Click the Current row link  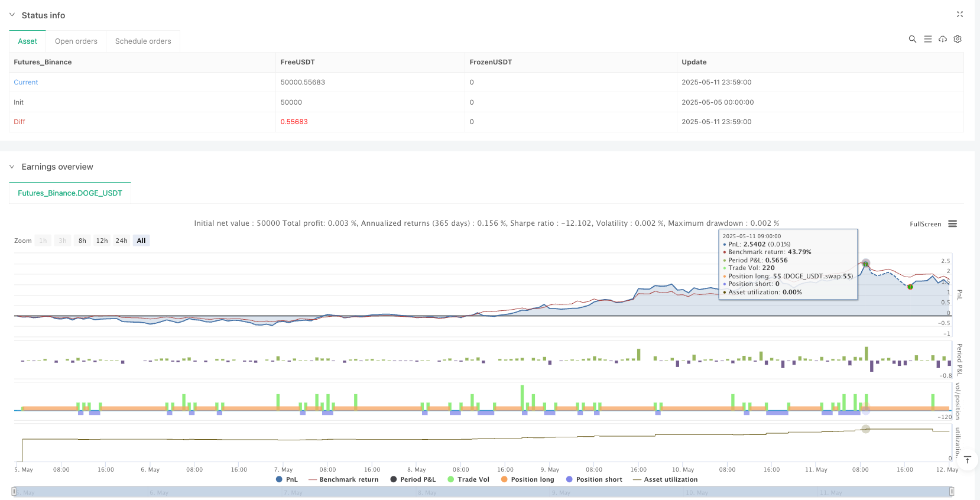coord(26,82)
